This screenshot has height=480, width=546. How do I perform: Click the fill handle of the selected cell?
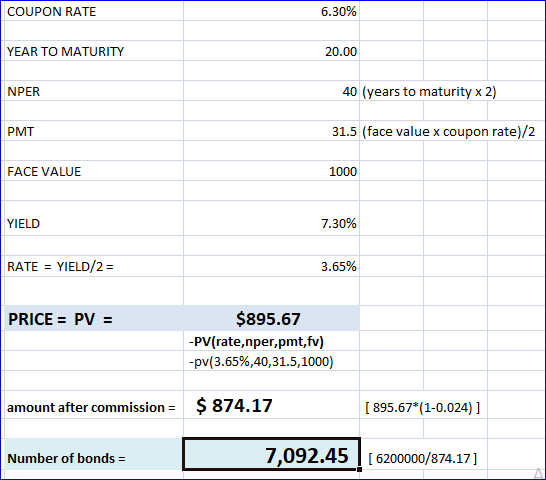[x=359, y=470]
